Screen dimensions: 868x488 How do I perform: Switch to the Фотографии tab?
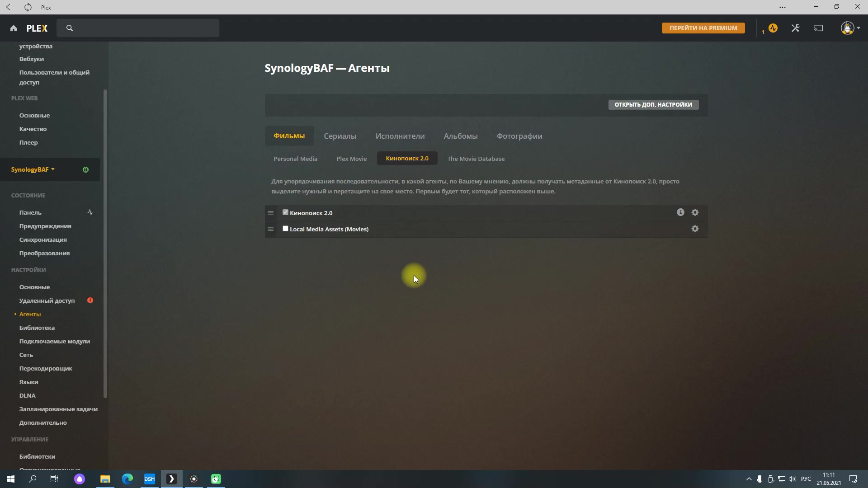coord(519,136)
